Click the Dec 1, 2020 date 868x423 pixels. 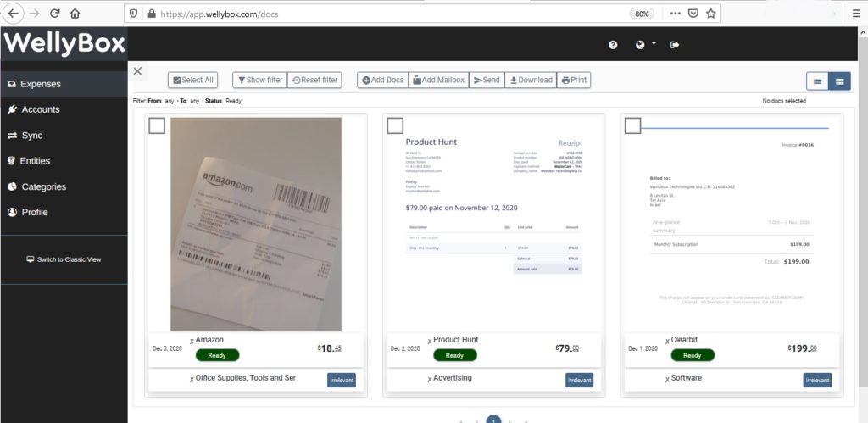pos(643,348)
